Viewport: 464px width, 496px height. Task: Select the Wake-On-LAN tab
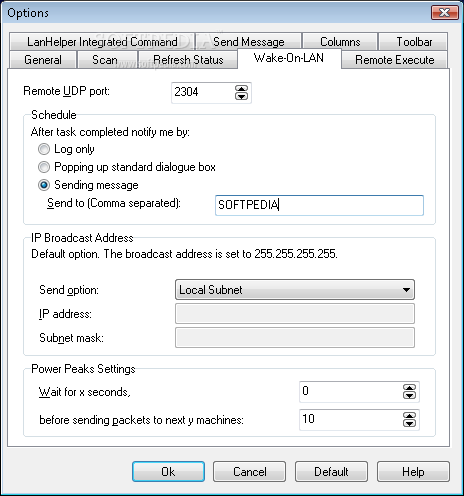(289, 58)
